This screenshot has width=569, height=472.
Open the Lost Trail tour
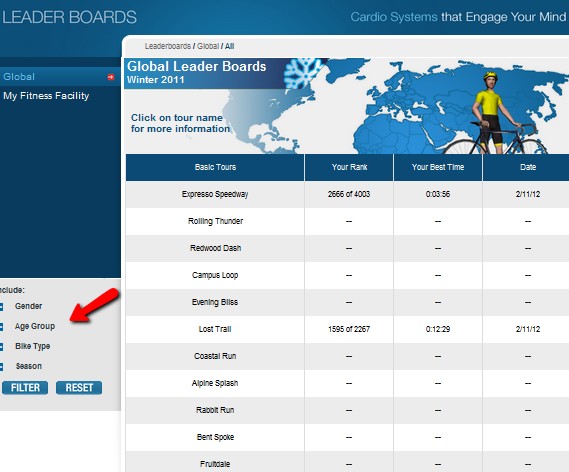pyautogui.click(x=215, y=329)
